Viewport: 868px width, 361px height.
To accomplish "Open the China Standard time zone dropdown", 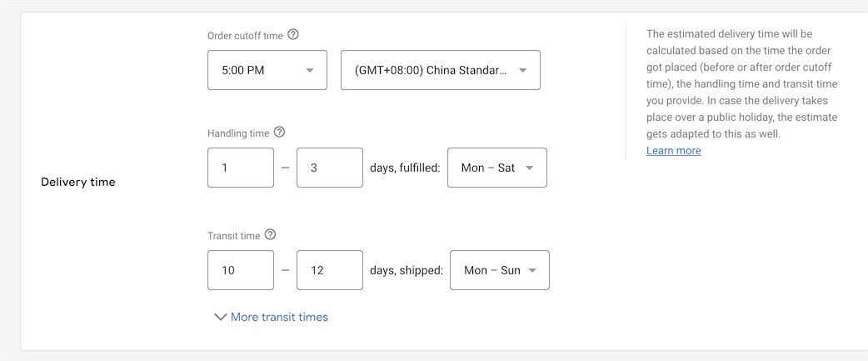I will coord(440,71).
